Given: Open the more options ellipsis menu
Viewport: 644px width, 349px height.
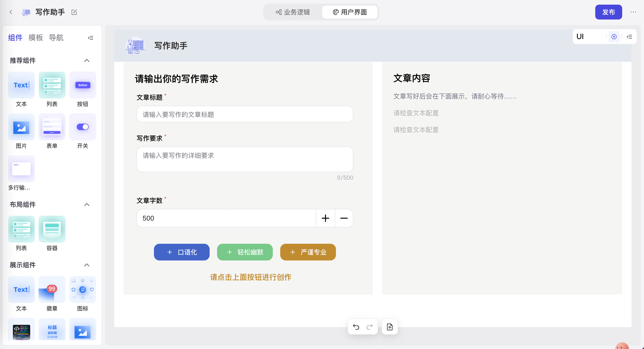Looking at the screenshot, I should (x=633, y=12).
